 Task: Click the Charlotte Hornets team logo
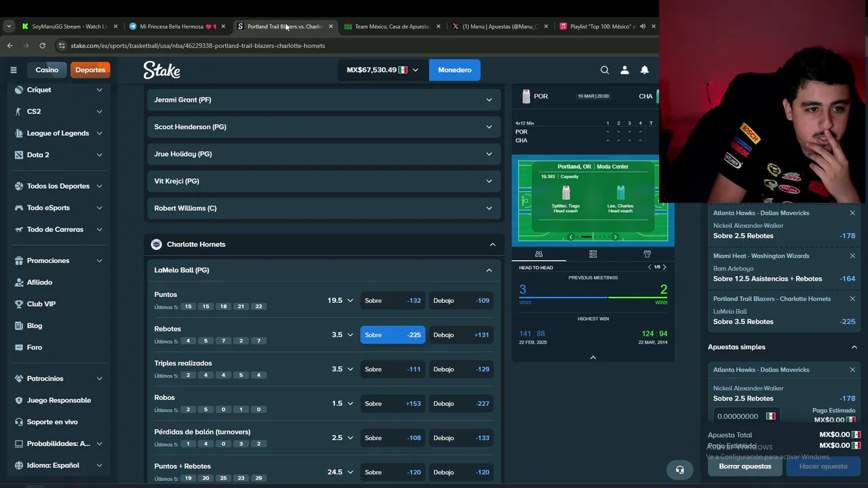pos(157,244)
